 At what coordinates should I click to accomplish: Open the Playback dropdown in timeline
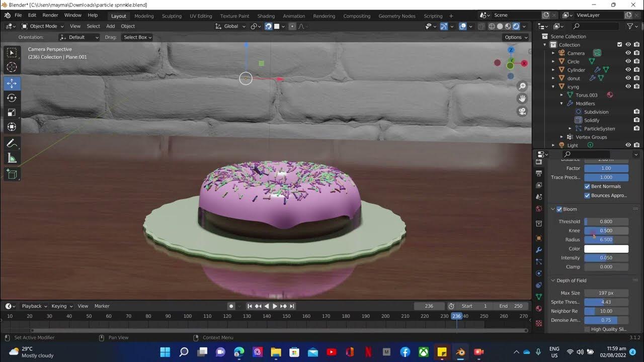pyautogui.click(x=34, y=306)
